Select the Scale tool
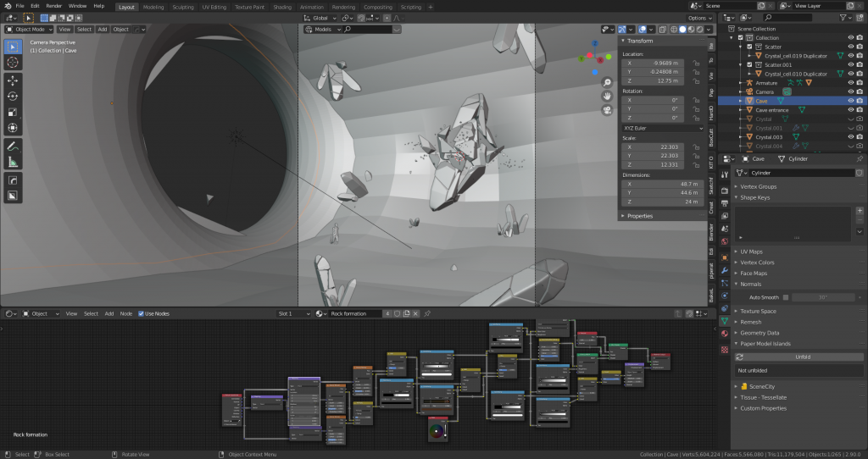The image size is (868, 459). point(13,113)
